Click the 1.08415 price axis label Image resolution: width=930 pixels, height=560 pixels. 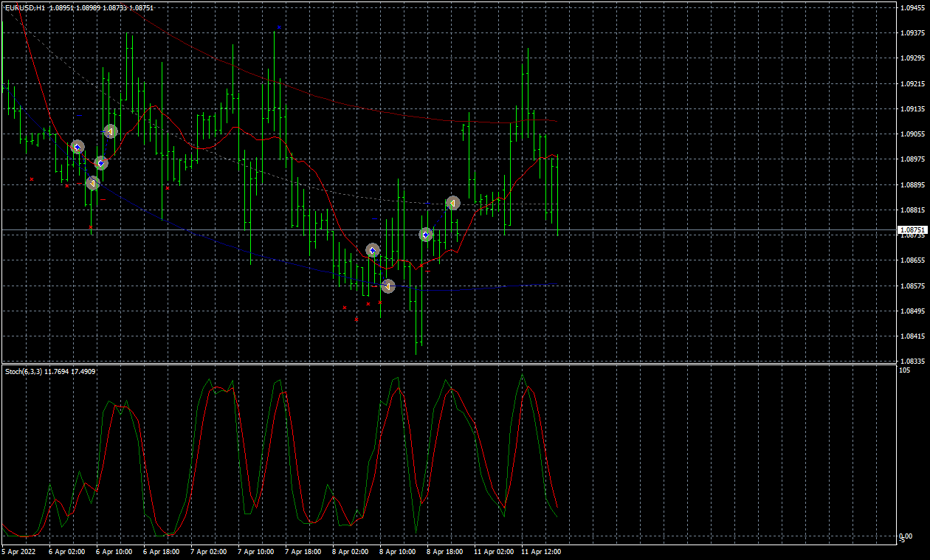[x=912, y=336]
